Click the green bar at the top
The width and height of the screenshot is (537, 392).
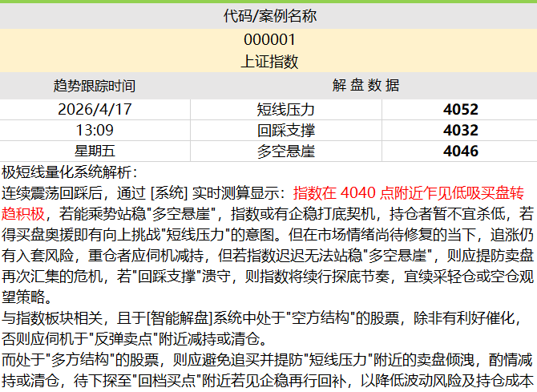(x=268, y=2)
